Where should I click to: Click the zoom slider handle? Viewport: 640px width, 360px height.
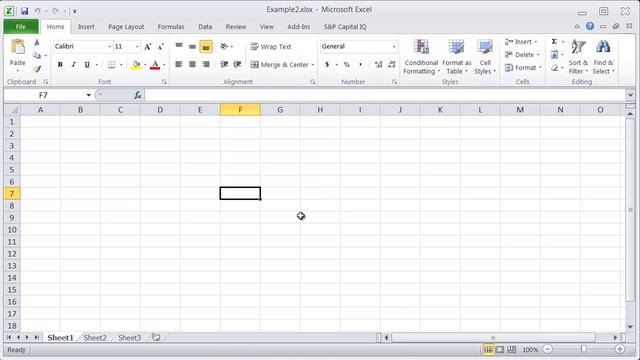click(x=584, y=349)
